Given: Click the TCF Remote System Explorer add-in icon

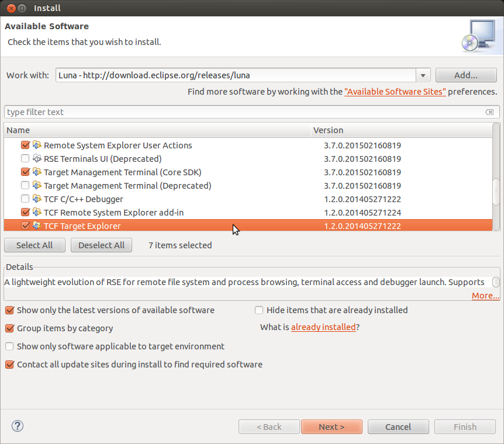Looking at the screenshot, I should (36, 212).
